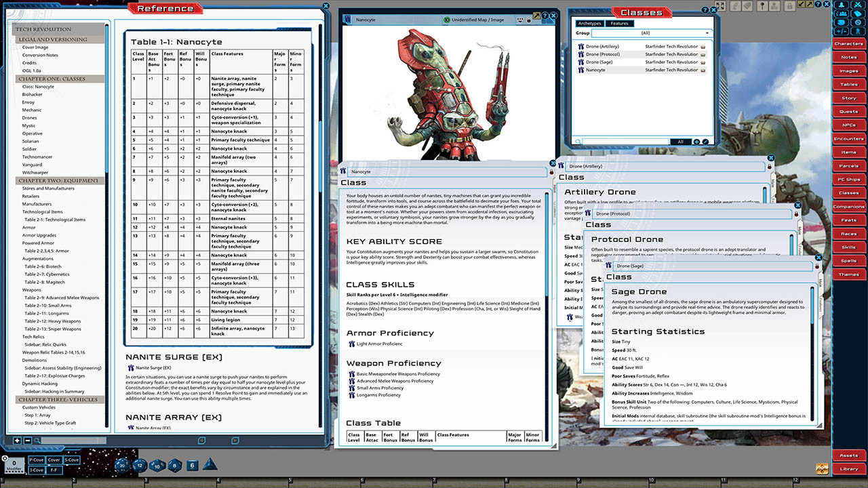Toggle the F-F flat-footed state
Viewport: 868px width, 488px height.
[x=53, y=470]
